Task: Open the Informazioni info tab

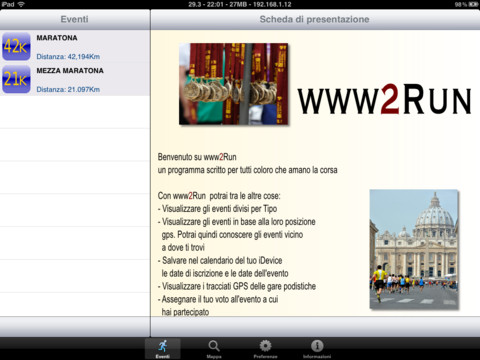Action: [317, 349]
